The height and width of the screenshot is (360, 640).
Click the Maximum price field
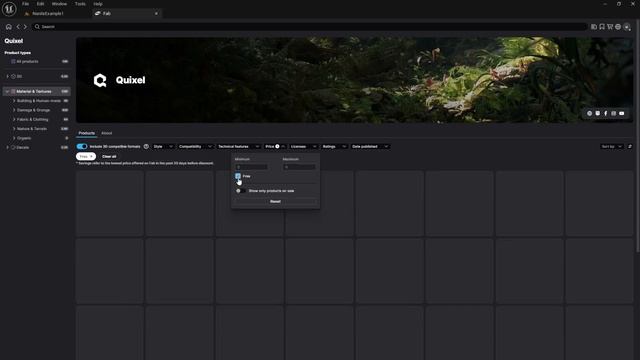point(299,167)
